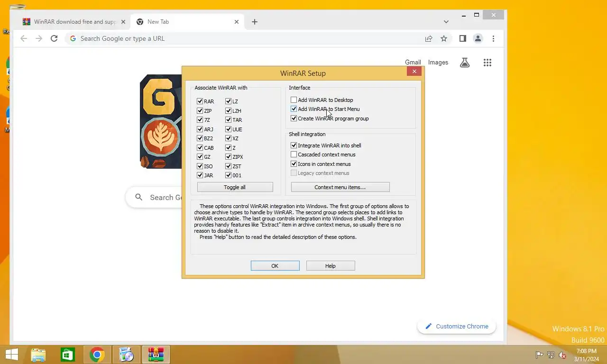The height and width of the screenshot is (364, 607).
Task: Confirm WinRAR Setup with OK
Action: [275, 266]
